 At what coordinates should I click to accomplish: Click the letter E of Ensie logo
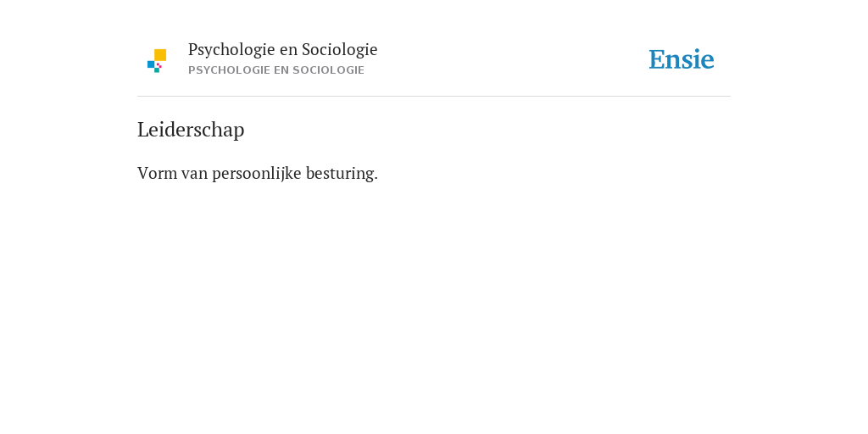click(x=657, y=59)
